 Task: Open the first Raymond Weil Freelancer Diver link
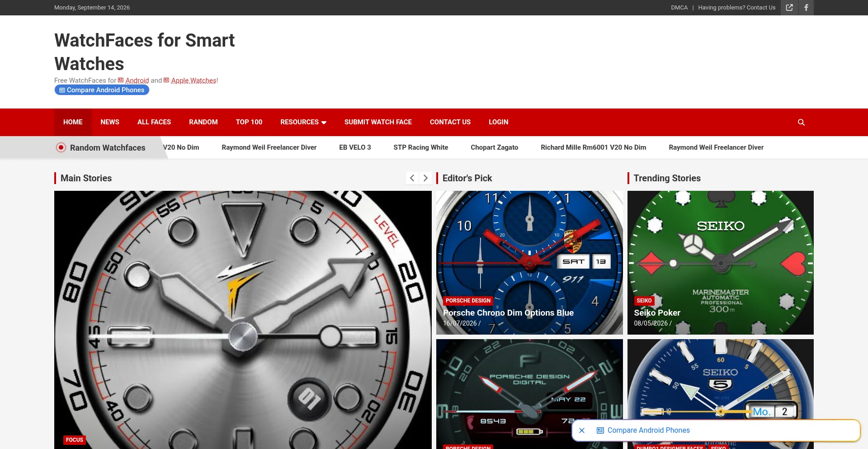point(269,147)
